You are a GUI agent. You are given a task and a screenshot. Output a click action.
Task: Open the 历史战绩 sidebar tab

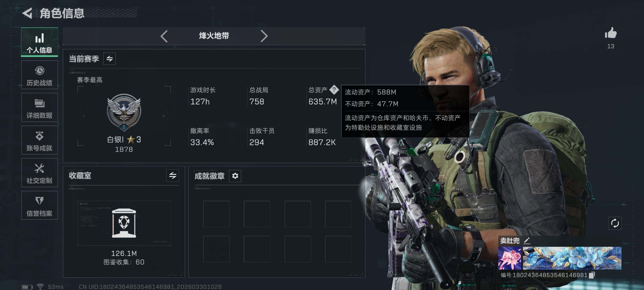click(x=39, y=75)
